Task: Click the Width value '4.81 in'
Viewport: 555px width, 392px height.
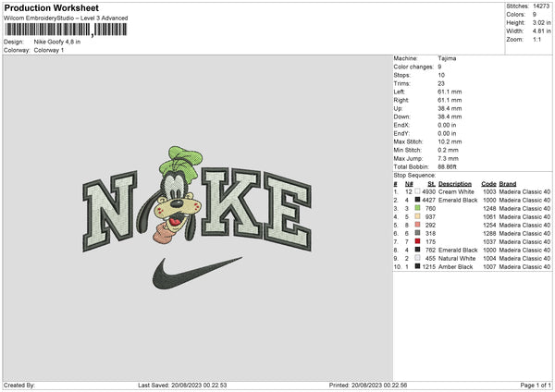Action: [x=541, y=31]
